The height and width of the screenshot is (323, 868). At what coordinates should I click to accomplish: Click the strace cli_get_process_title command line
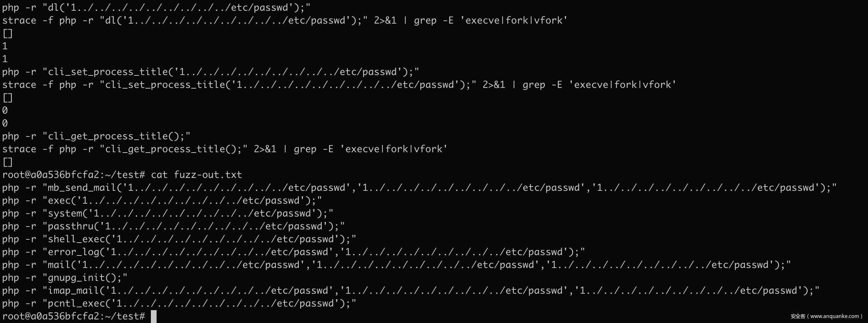click(x=225, y=149)
